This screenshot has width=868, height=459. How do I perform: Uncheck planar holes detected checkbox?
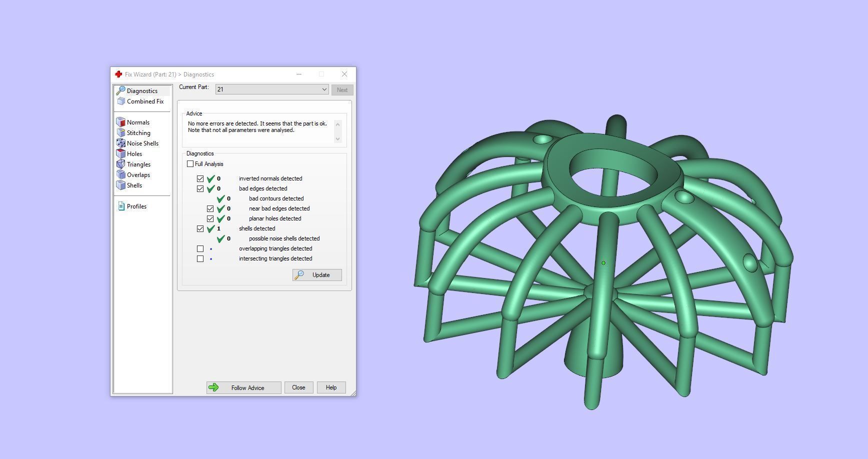[x=210, y=218]
